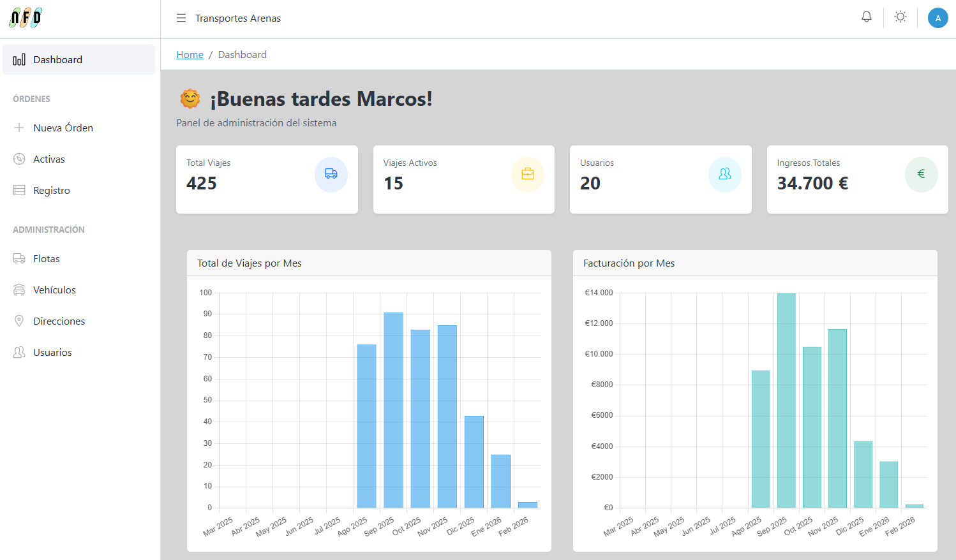The width and height of the screenshot is (956, 560).
Task: Click the Vehículos car icon
Action: coord(19,290)
